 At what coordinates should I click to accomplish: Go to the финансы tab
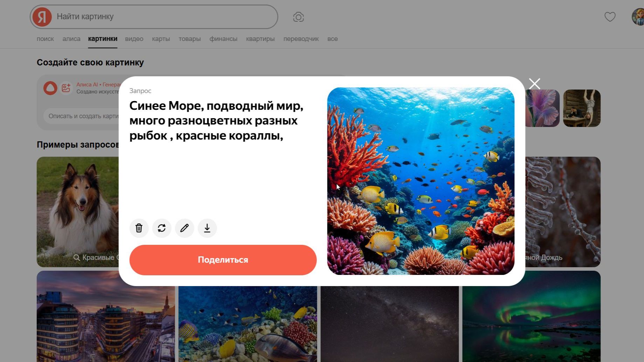(223, 39)
